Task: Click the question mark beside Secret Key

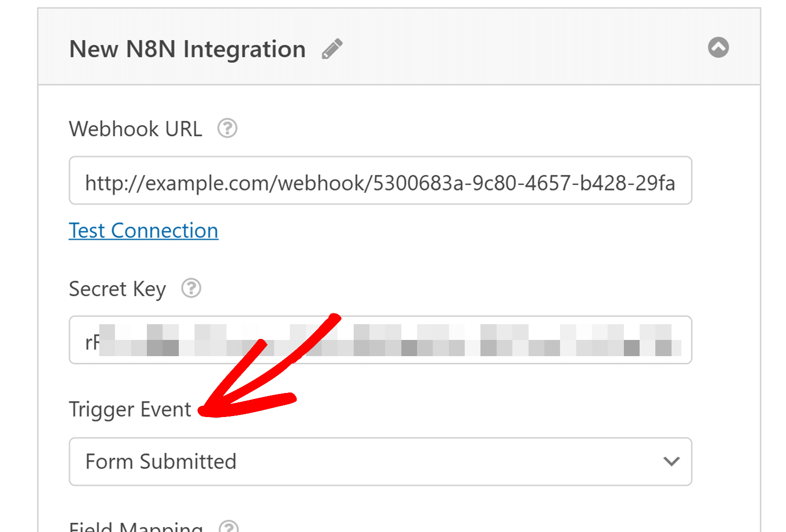Action: click(x=192, y=289)
